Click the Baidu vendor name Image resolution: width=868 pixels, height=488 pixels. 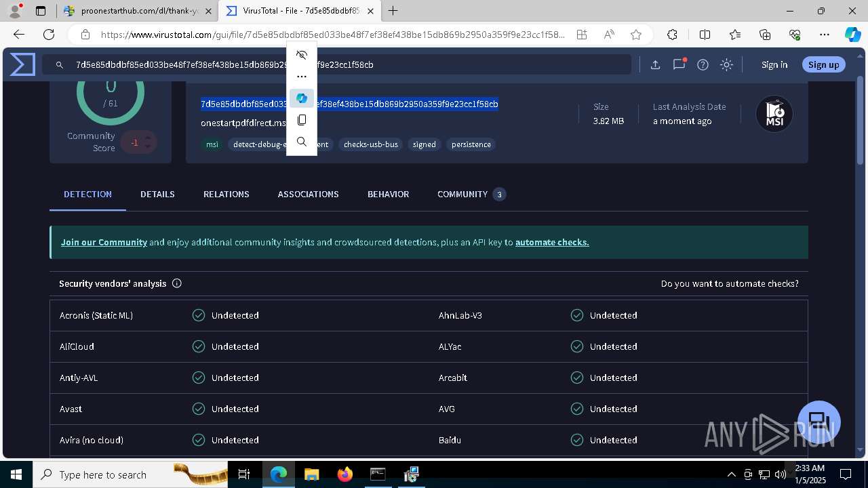click(x=450, y=440)
